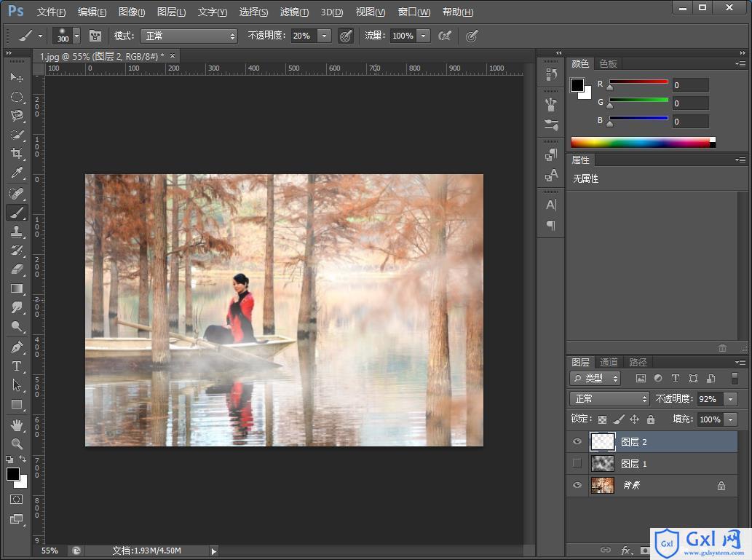Select the Quick Selection tool
752x560 pixels.
17,135
